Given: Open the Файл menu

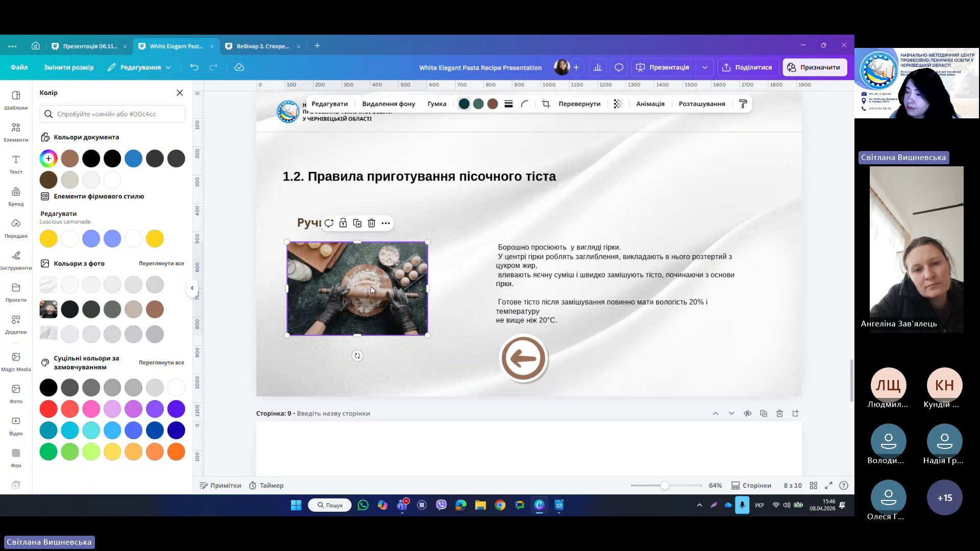Looking at the screenshot, I should pyautogui.click(x=19, y=67).
